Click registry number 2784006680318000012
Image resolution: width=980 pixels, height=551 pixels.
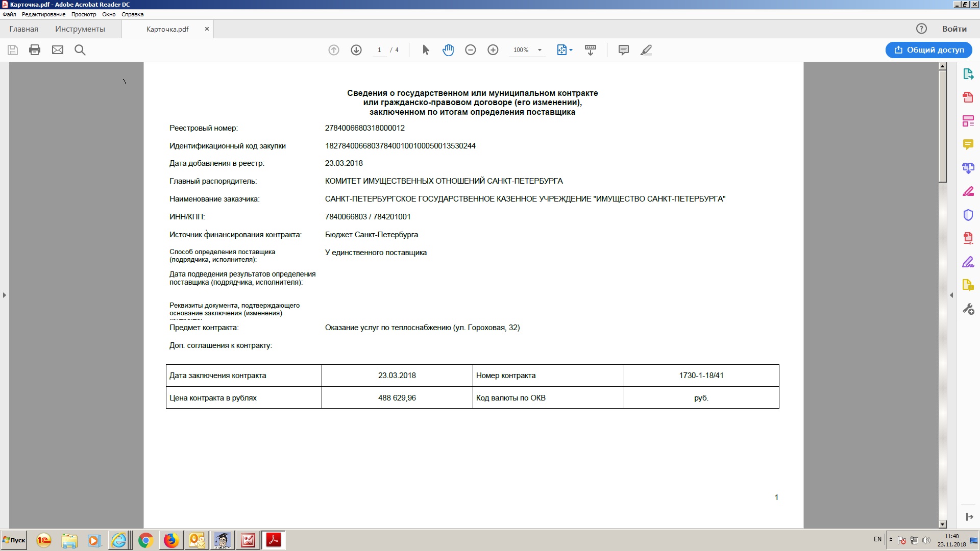[x=365, y=128]
